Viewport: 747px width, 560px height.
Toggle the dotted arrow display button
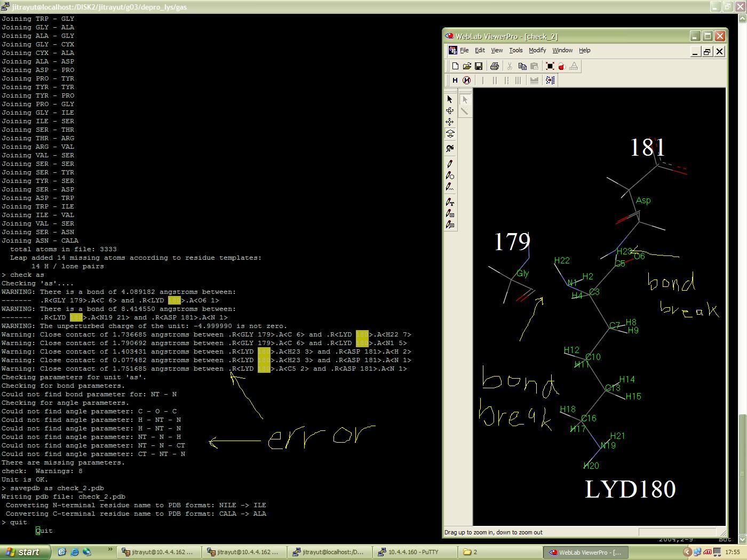pyautogui.click(x=550, y=80)
